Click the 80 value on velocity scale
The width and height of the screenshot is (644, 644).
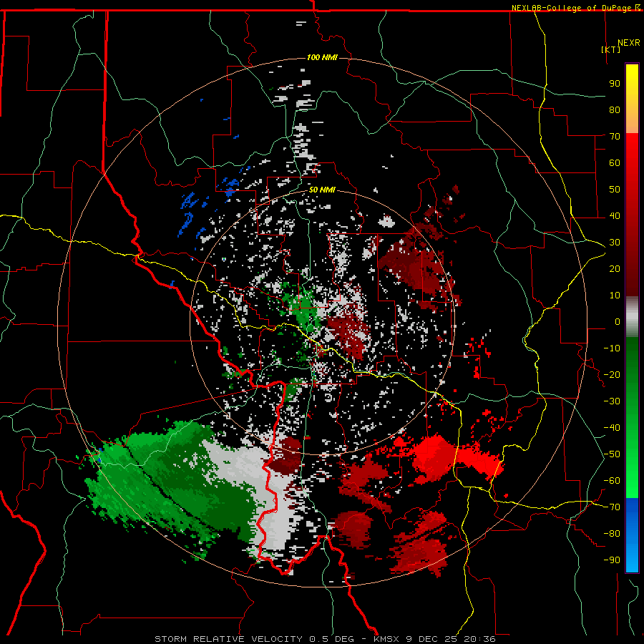pos(615,110)
